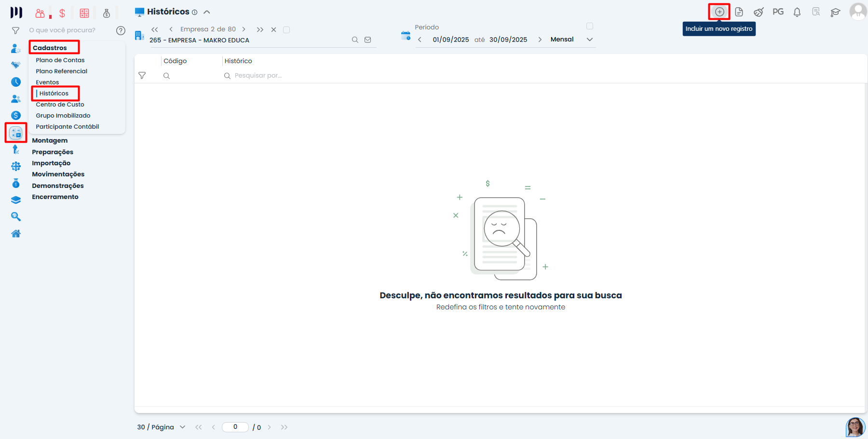
Task: Open the arrow with percent sidebar icon
Action: tap(16, 149)
